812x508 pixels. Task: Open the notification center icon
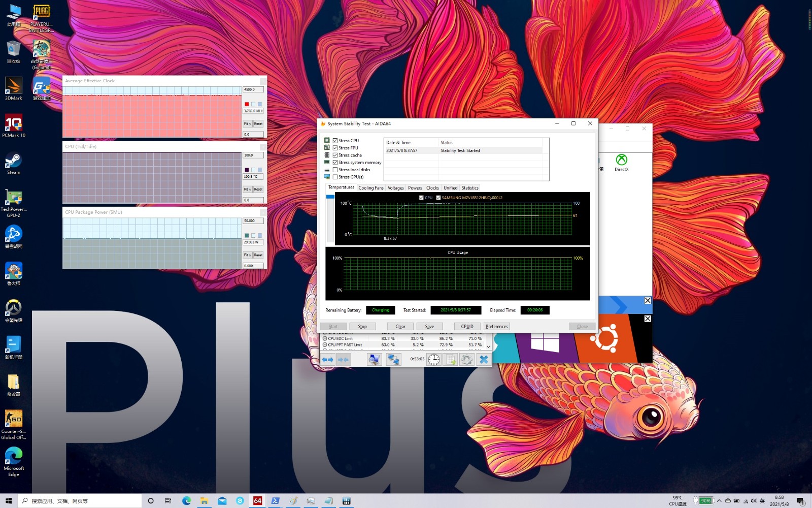click(800, 501)
